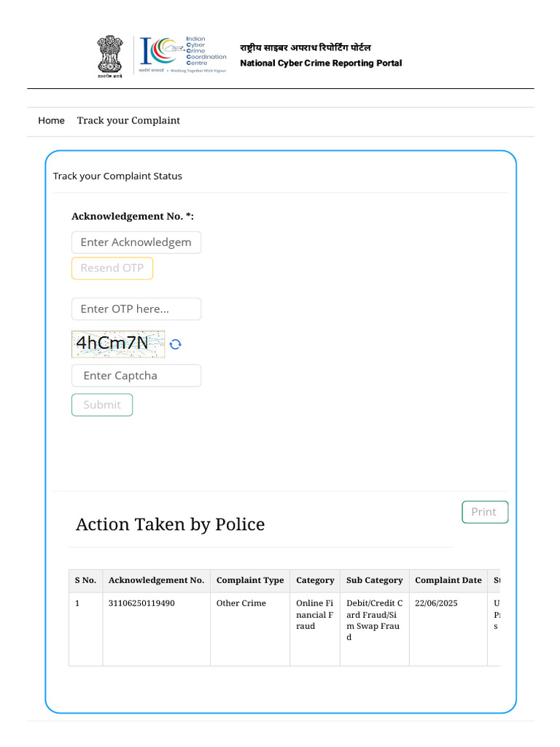Click the Acknowledgement No. column header
The image size is (560, 747).
tap(156, 580)
